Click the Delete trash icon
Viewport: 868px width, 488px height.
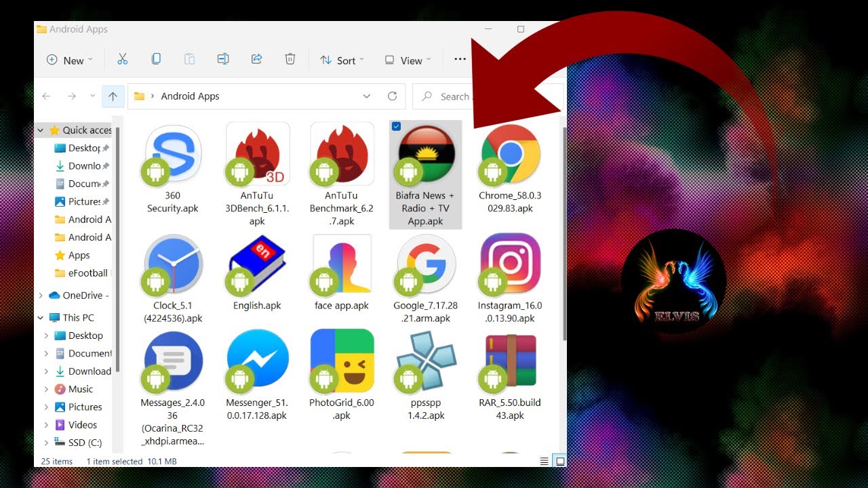coord(290,60)
